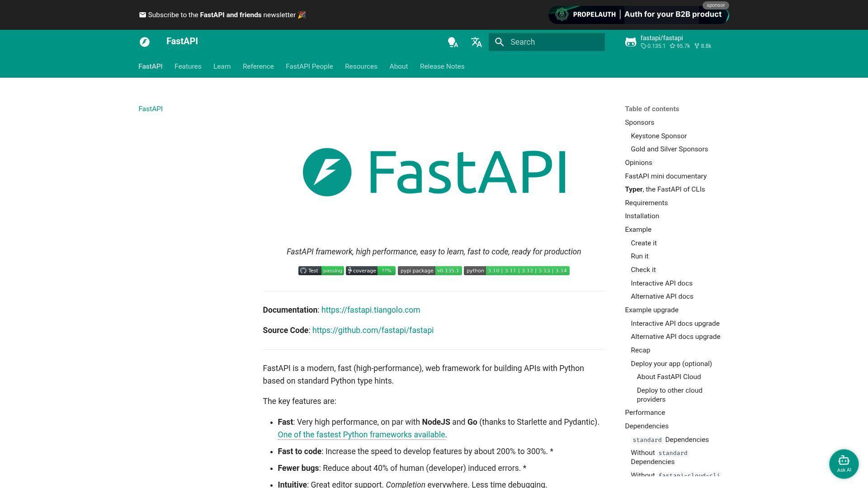Click the search magnifier icon
This screenshot has height=488, width=868.
coord(500,42)
